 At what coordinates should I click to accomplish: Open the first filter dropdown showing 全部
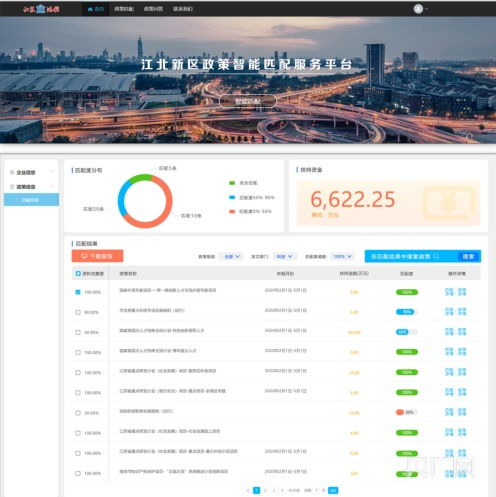coord(232,256)
